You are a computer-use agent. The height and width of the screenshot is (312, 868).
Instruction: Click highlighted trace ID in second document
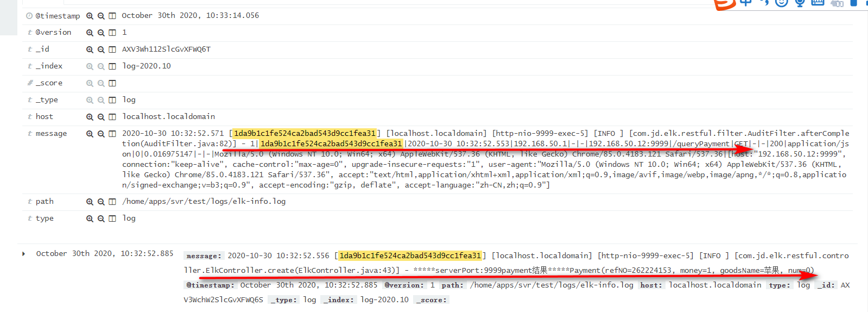point(410,255)
